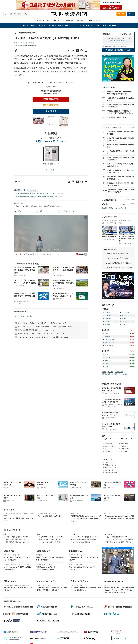This screenshot has width=138, height=644.
Task: Expand the マーケット navigation dropdown
Action: 51,26
